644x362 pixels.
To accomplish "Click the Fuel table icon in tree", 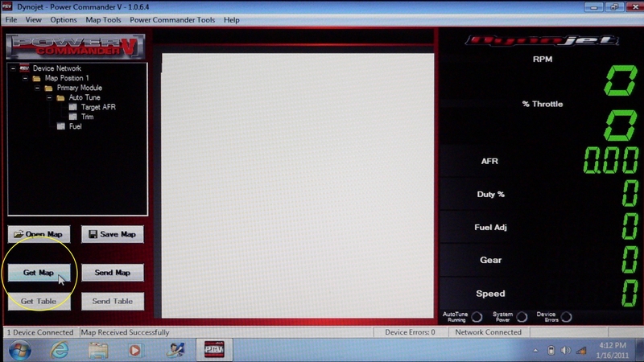I will click(61, 126).
